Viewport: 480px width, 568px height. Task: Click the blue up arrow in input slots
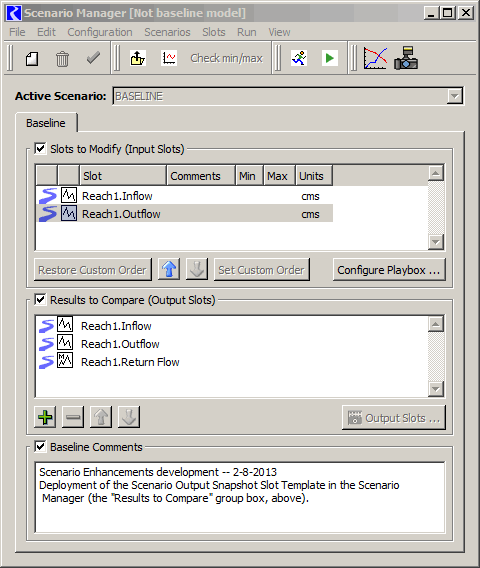pos(169,270)
